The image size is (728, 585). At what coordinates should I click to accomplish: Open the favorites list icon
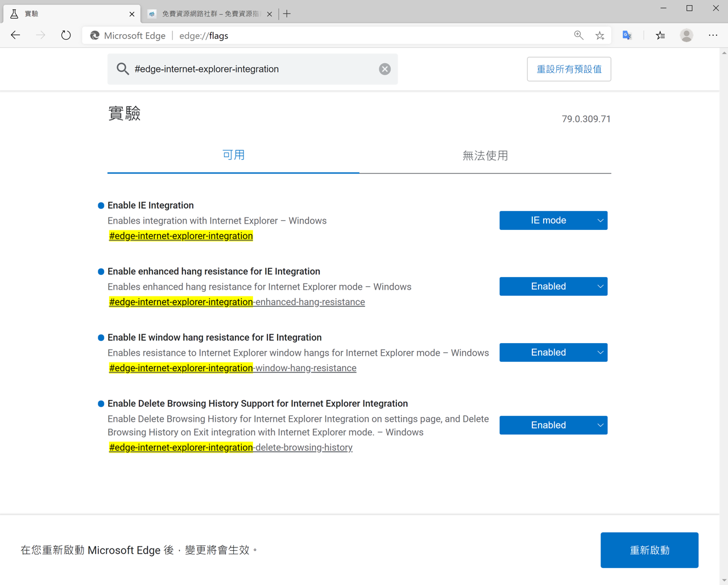[x=660, y=35]
